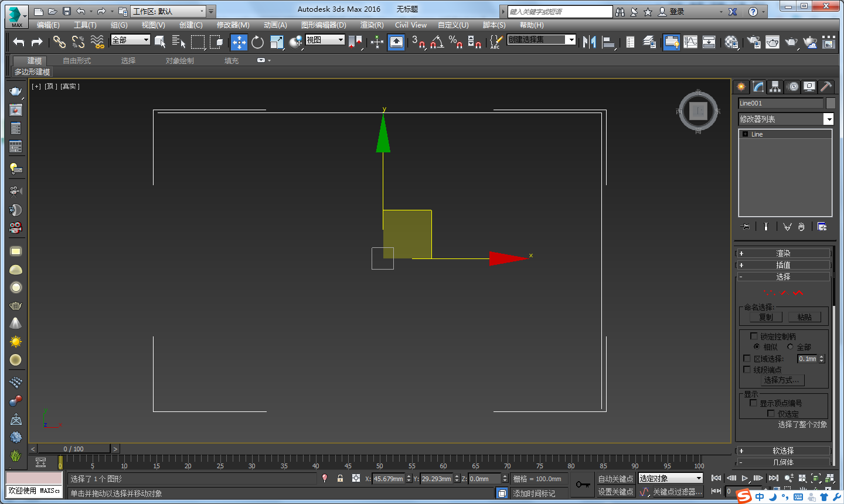
Task: Open the 修改器(M) menu
Action: pyautogui.click(x=233, y=25)
